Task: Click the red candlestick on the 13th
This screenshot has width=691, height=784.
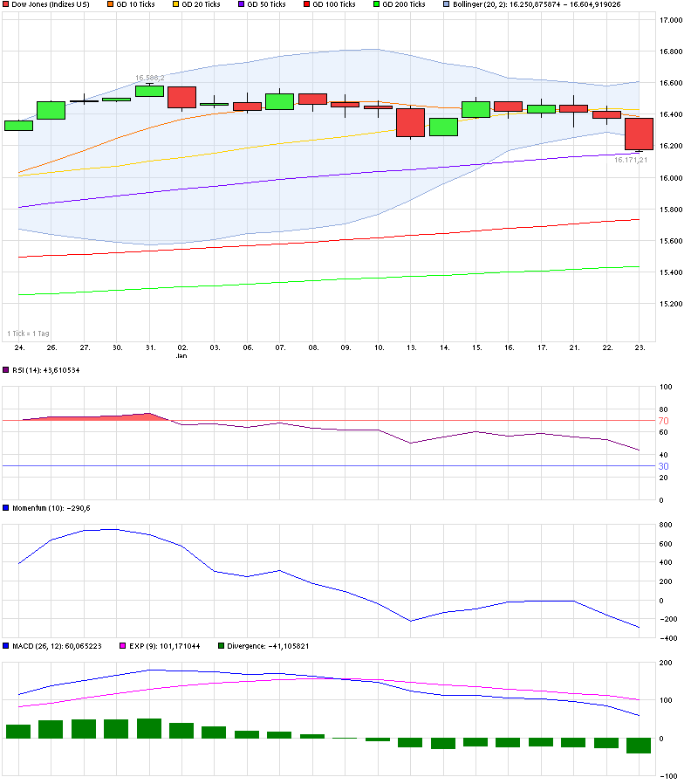Action: coord(411,122)
